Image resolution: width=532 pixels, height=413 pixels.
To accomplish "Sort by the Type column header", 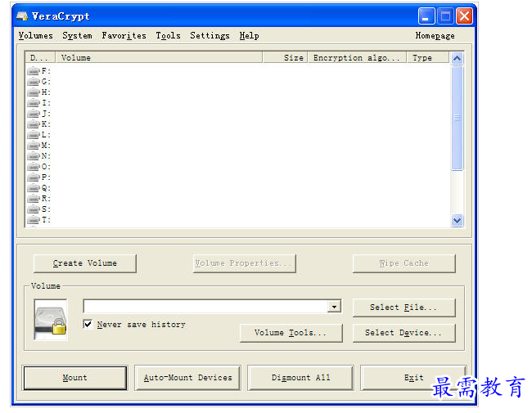I will point(428,57).
